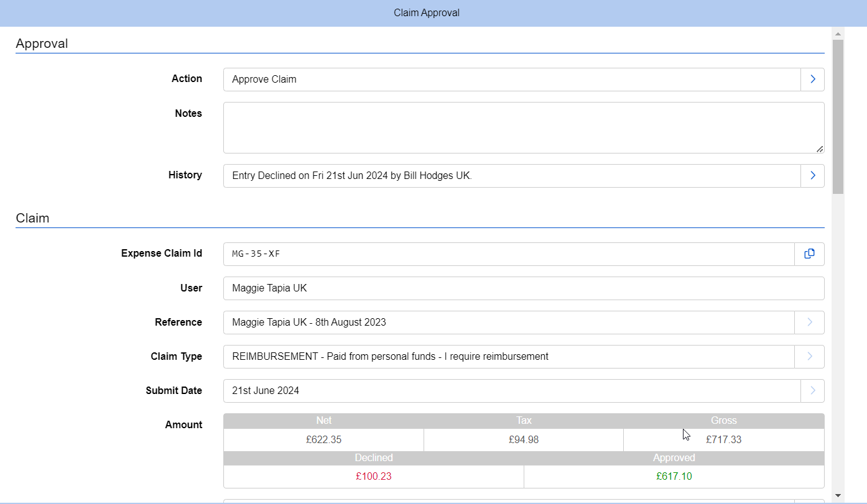The image size is (867, 504).
Task: Click the Action label
Action: pyautogui.click(x=187, y=79)
